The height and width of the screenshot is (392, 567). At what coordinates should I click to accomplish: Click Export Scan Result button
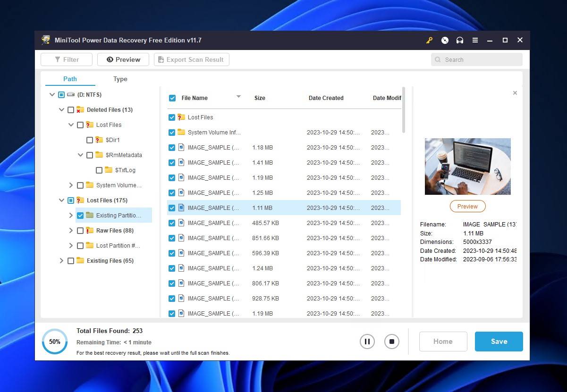coord(192,59)
